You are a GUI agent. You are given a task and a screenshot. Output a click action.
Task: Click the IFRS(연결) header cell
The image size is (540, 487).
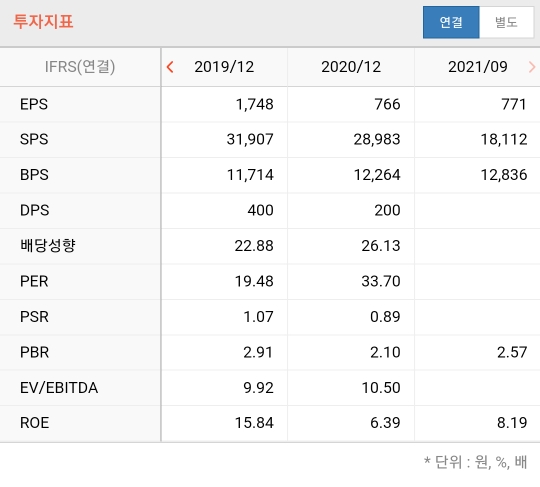coord(80,67)
